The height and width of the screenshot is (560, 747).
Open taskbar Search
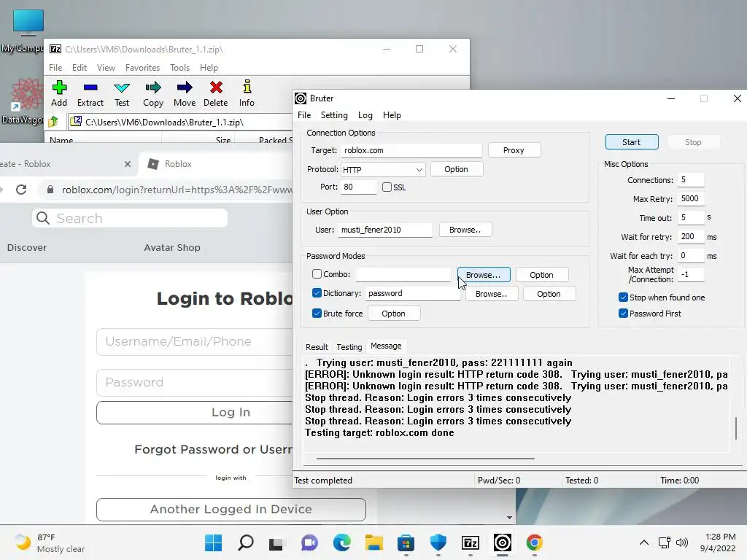tap(245, 542)
